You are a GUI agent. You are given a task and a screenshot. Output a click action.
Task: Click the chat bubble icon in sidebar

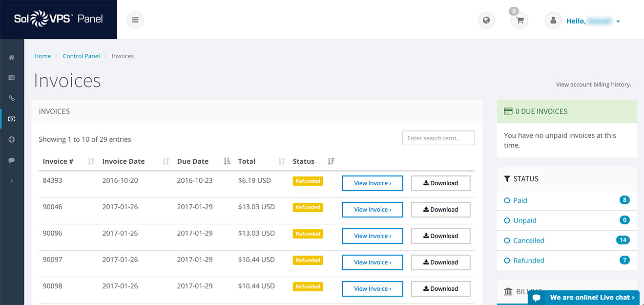pos(12,160)
